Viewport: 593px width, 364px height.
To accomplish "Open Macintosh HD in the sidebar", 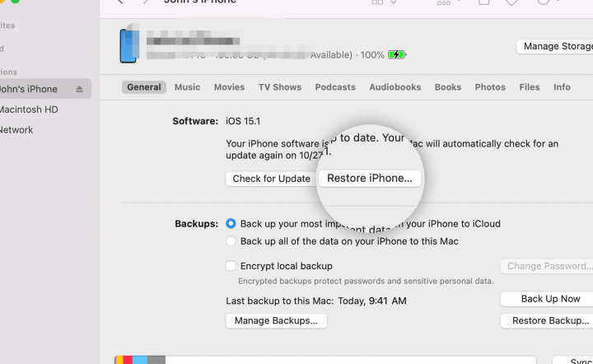I will (x=29, y=110).
